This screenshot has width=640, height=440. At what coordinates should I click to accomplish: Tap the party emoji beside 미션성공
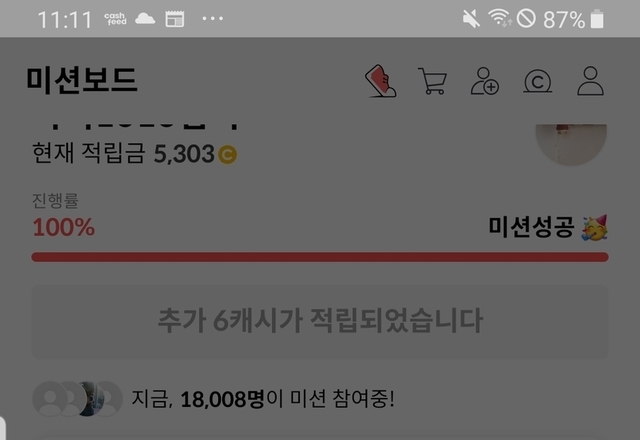click(595, 228)
